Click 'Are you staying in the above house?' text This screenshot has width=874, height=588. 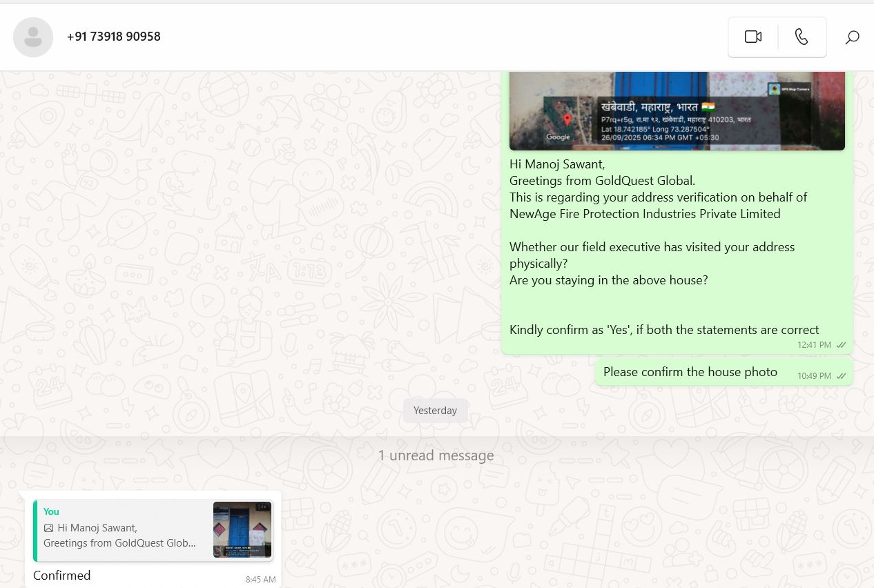tap(609, 280)
